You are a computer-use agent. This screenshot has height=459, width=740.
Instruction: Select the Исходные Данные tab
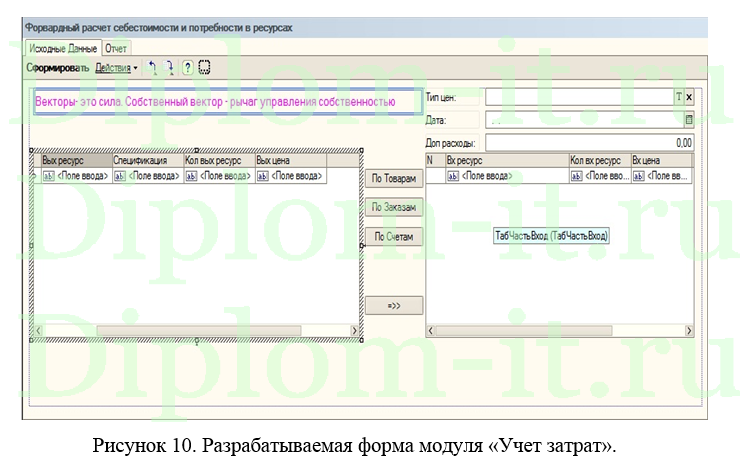pos(62,48)
